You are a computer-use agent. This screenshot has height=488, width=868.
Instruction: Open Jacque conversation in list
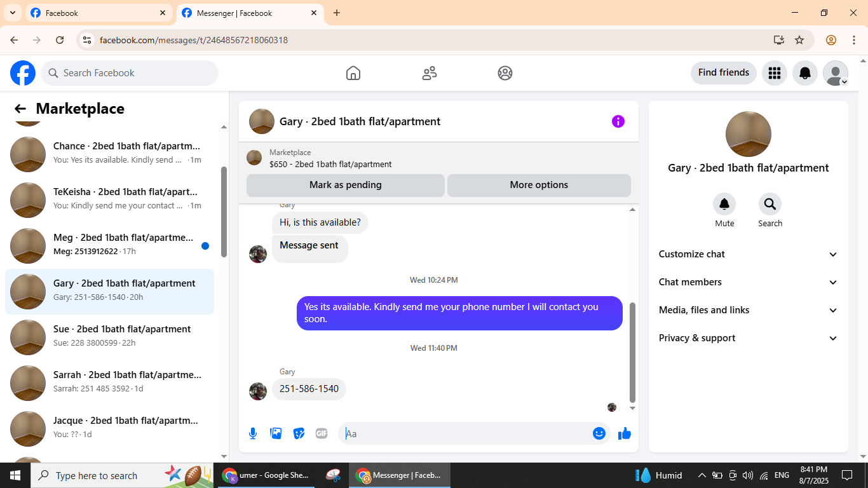click(109, 429)
